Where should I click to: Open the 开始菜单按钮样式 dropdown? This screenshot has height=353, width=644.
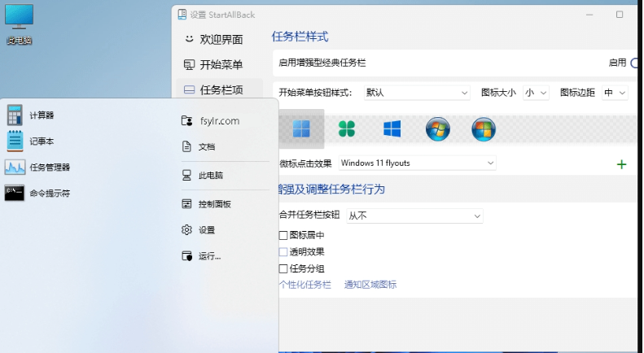(x=417, y=93)
